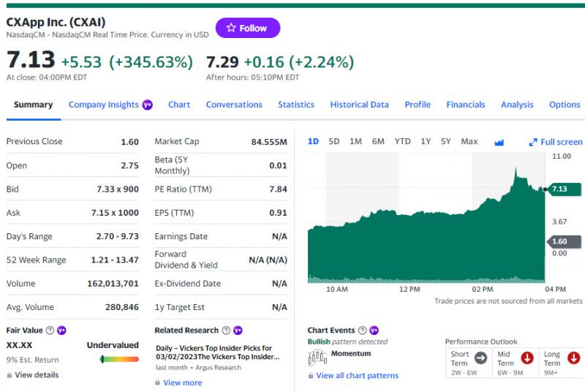Click the Ask value 7.15 x 1000
Viewport: 585px width, 392px height.
[x=115, y=213]
